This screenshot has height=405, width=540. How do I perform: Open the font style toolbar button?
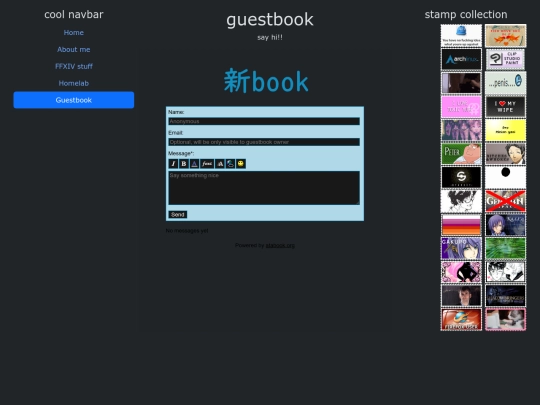207,164
